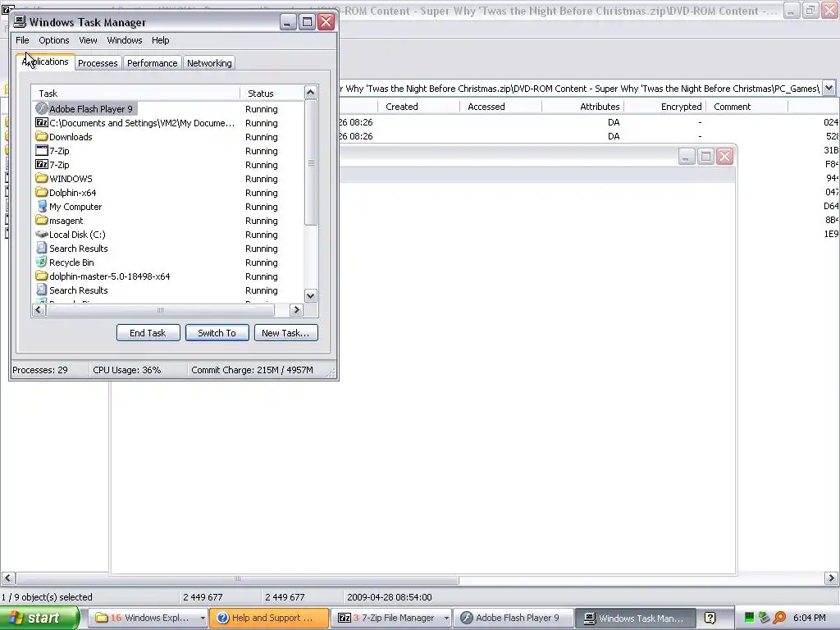Select the Adobe Flash Player 9 task icon
Screen dimensions: 840x630
(42, 109)
